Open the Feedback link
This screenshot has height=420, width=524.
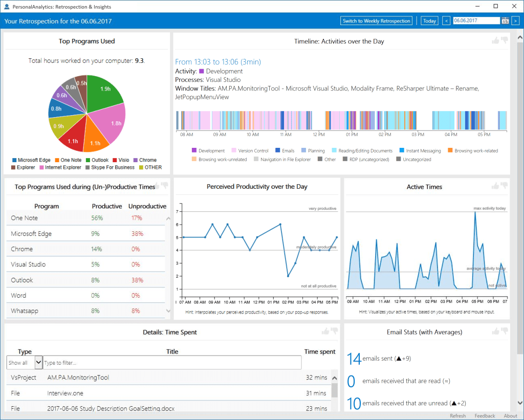tap(485, 416)
